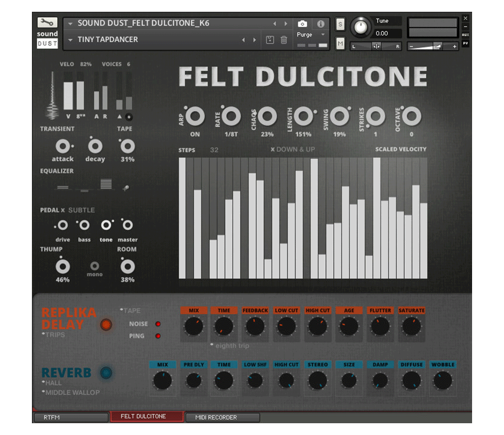Toggle the delay PING red LED
The image size is (504, 435).
tap(158, 336)
